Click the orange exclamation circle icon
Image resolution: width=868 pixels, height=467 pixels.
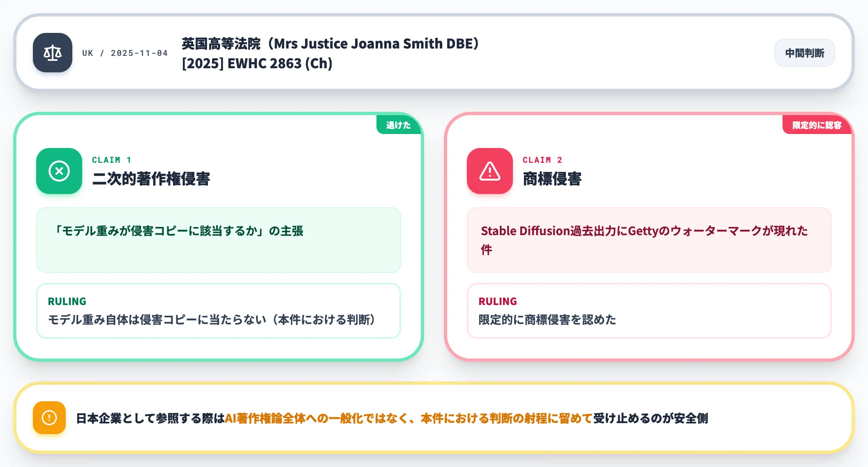49,418
